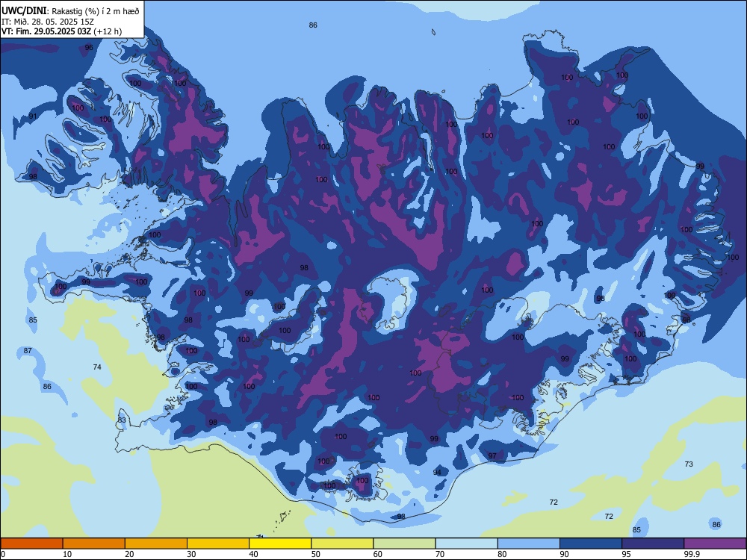
Task: Click the '87' humidity value on map
Action: pos(28,350)
